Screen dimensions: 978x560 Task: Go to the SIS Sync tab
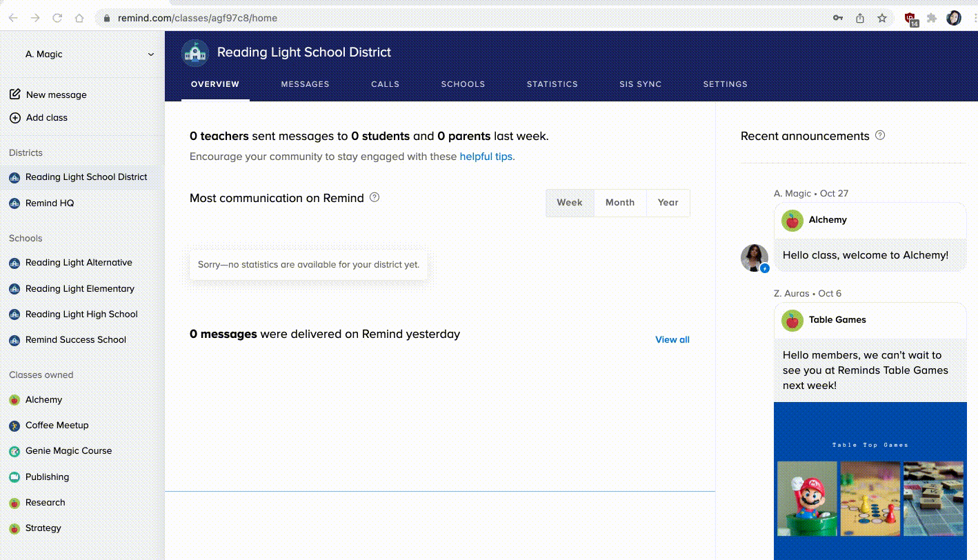point(640,84)
